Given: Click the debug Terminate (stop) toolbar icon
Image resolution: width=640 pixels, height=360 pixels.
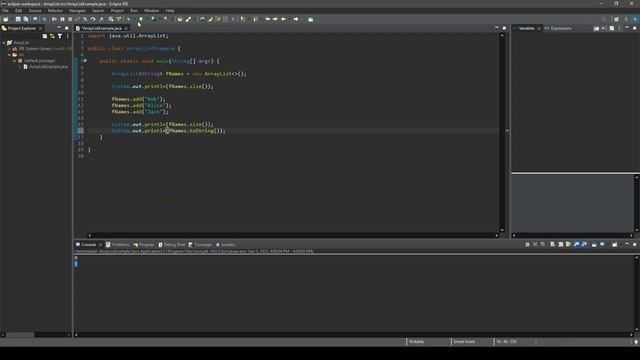Looking at the screenshot, I should pos(70,19).
